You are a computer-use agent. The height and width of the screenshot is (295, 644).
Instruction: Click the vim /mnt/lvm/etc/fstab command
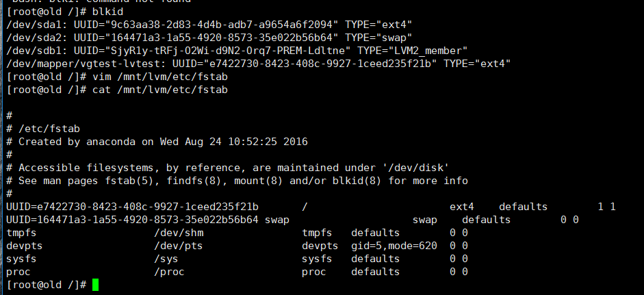(160, 77)
